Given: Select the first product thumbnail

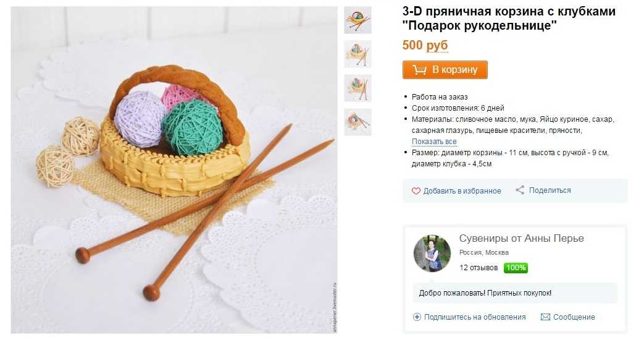Looking at the screenshot, I should pyautogui.click(x=358, y=20).
